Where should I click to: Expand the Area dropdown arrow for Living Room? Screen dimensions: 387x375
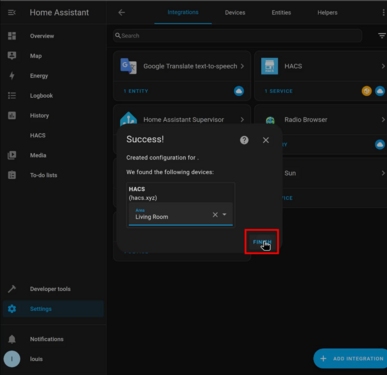(x=225, y=214)
